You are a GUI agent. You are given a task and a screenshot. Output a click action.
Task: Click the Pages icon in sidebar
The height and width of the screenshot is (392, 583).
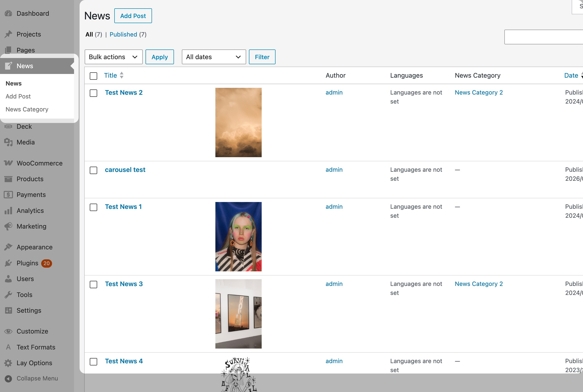(8, 50)
